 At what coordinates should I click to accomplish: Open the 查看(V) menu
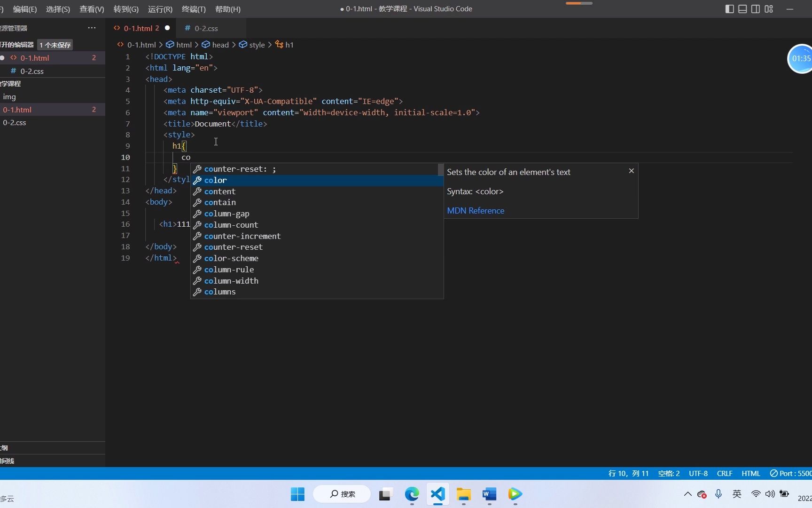(92, 9)
